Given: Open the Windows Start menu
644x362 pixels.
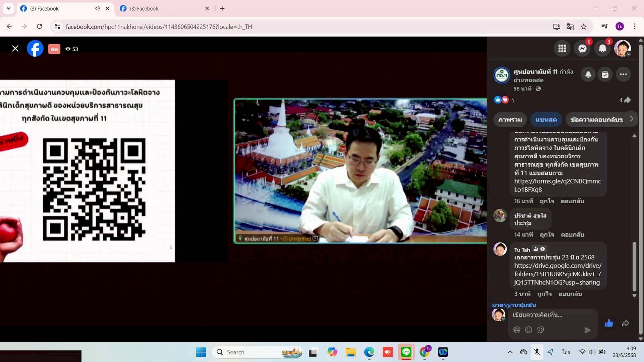Looking at the screenshot, I should 201,352.
